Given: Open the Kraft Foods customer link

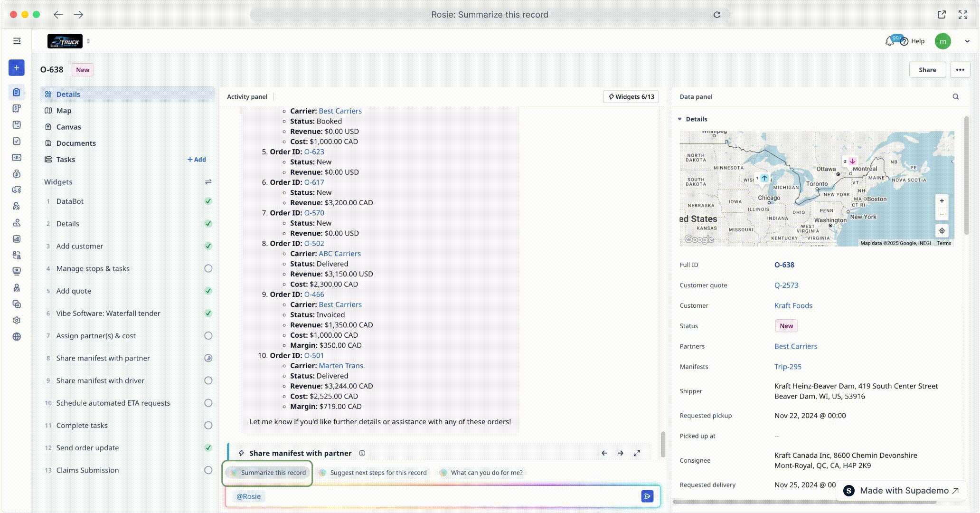Looking at the screenshot, I should [793, 305].
